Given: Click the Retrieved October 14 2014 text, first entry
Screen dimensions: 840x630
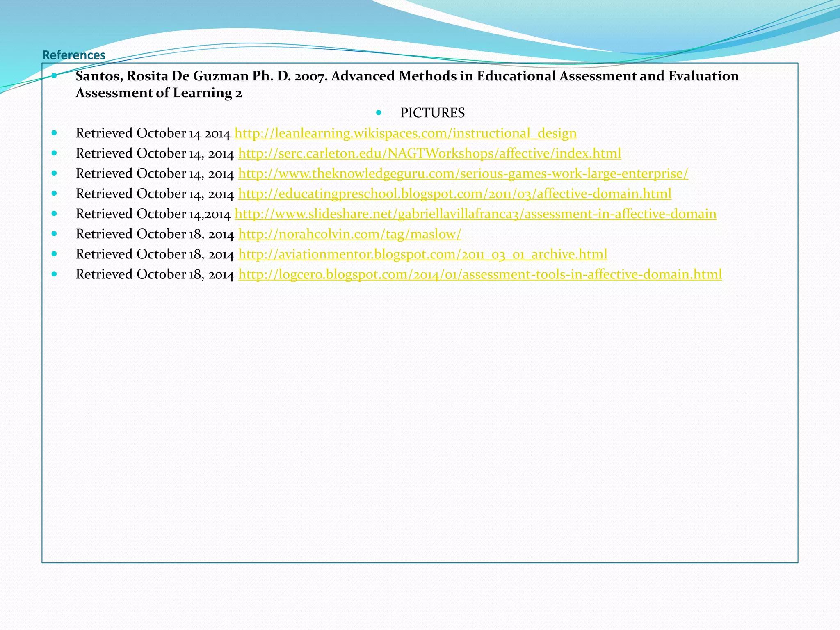Looking at the screenshot, I should 153,133.
